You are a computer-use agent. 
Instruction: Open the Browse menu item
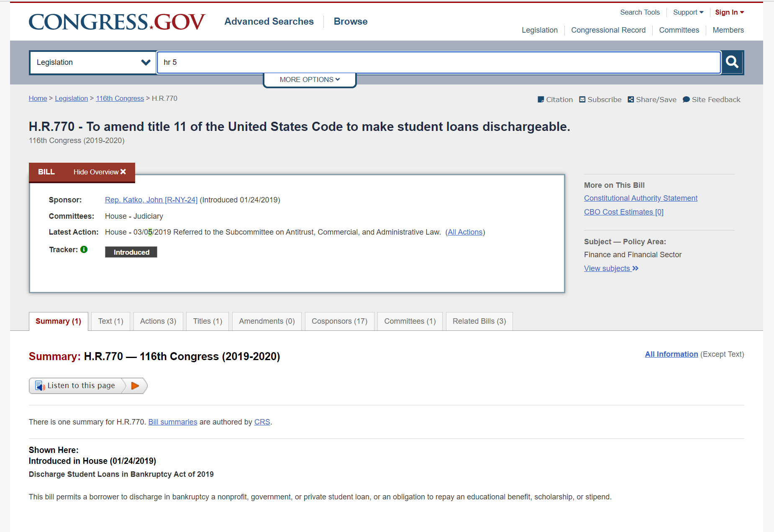[351, 21]
